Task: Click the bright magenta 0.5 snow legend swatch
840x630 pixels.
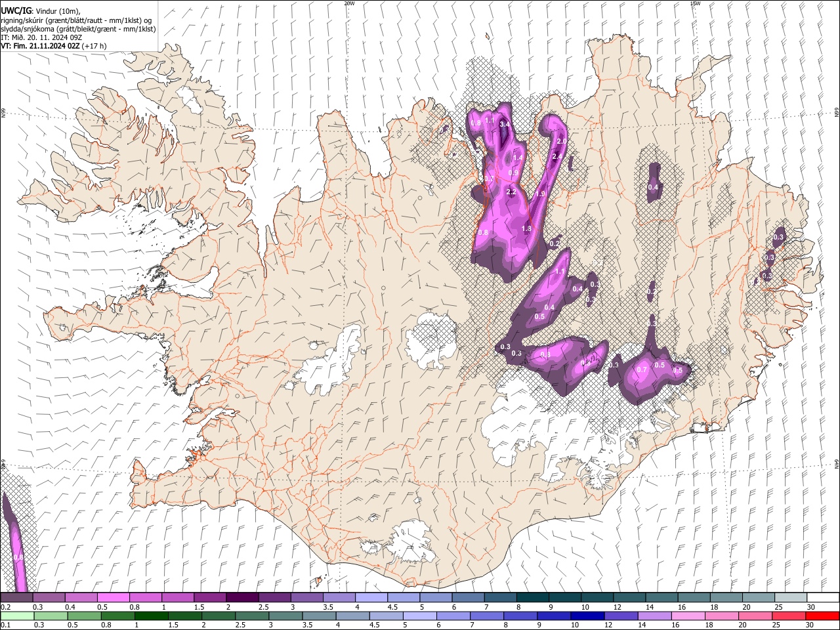Action: click(113, 598)
